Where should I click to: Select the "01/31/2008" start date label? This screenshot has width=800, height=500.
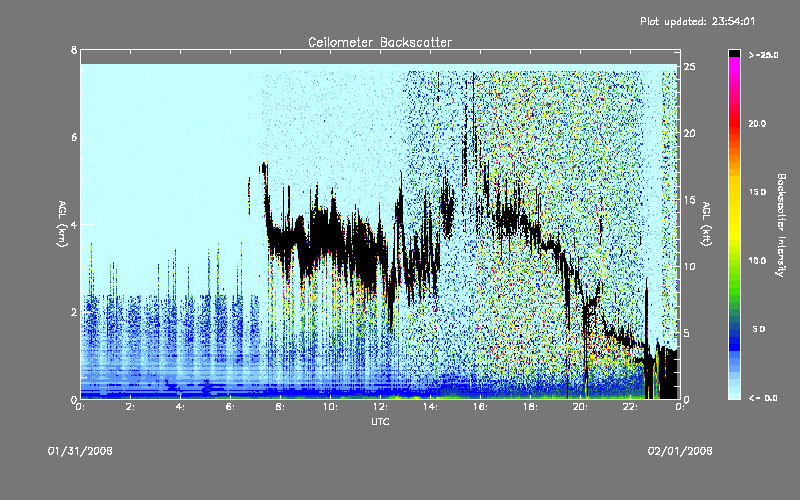80,451
